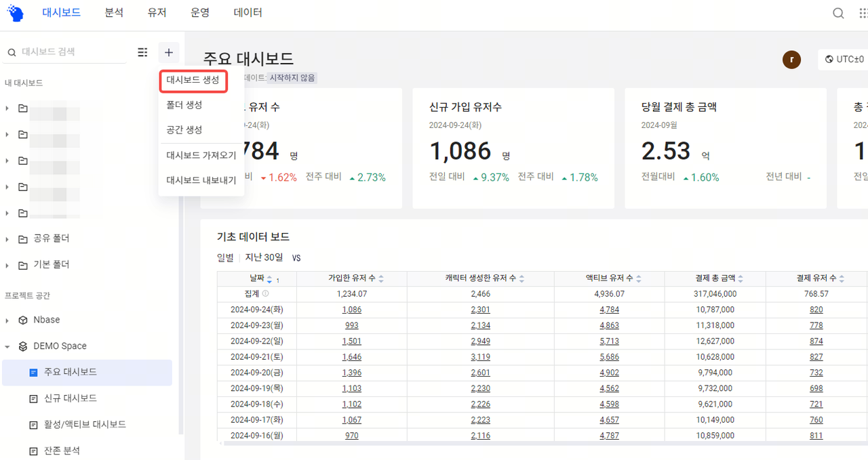Select 대시보드 가져오기 menu item

[x=201, y=155]
